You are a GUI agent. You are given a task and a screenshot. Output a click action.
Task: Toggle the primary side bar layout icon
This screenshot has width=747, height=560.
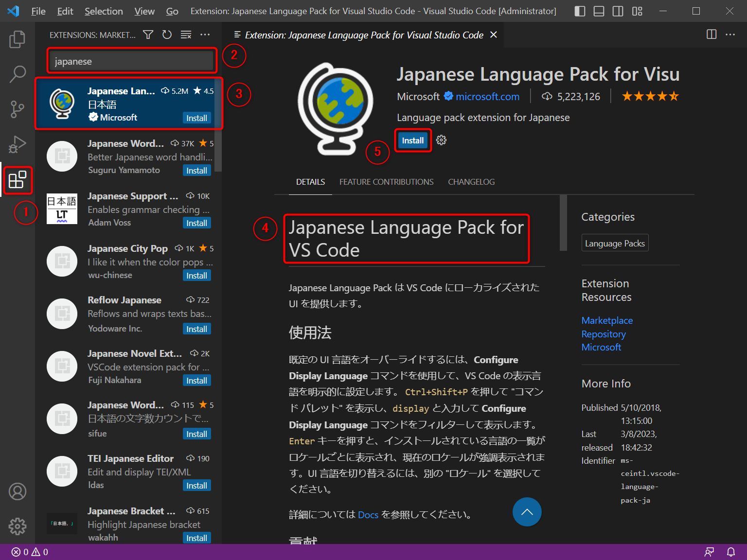pos(580,11)
